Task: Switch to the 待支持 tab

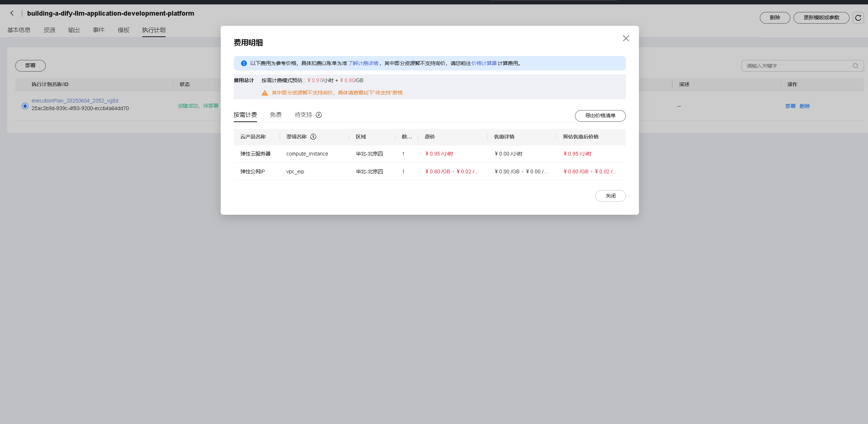Action: pyautogui.click(x=303, y=115)
